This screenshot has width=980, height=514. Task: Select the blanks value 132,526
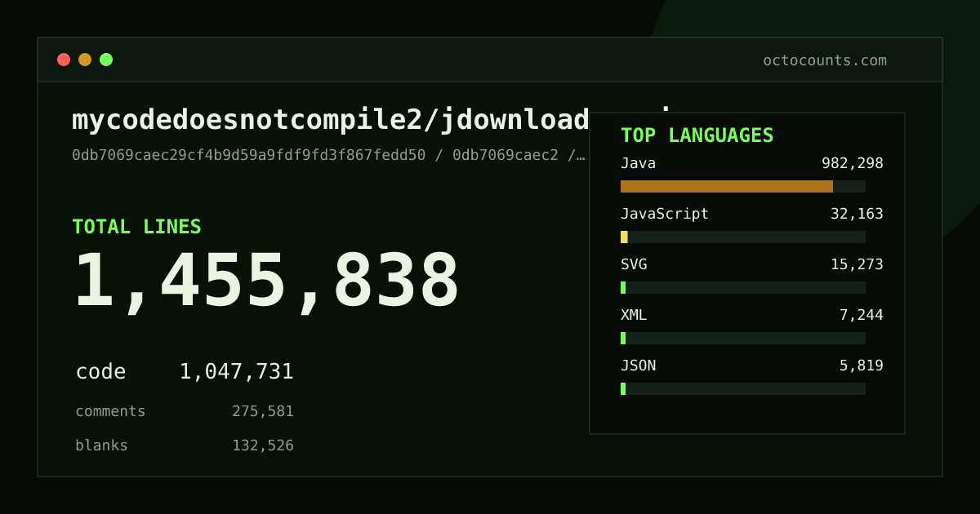263,445
